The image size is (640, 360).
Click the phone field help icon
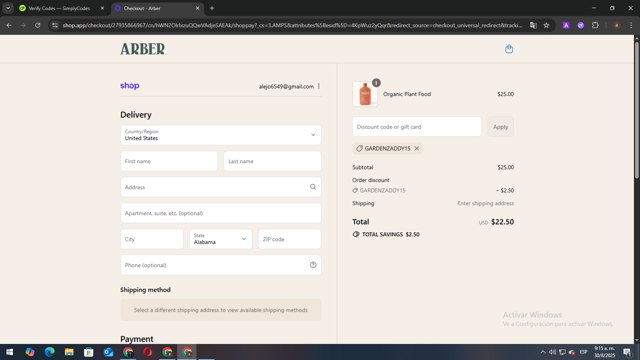click(313, 265)
